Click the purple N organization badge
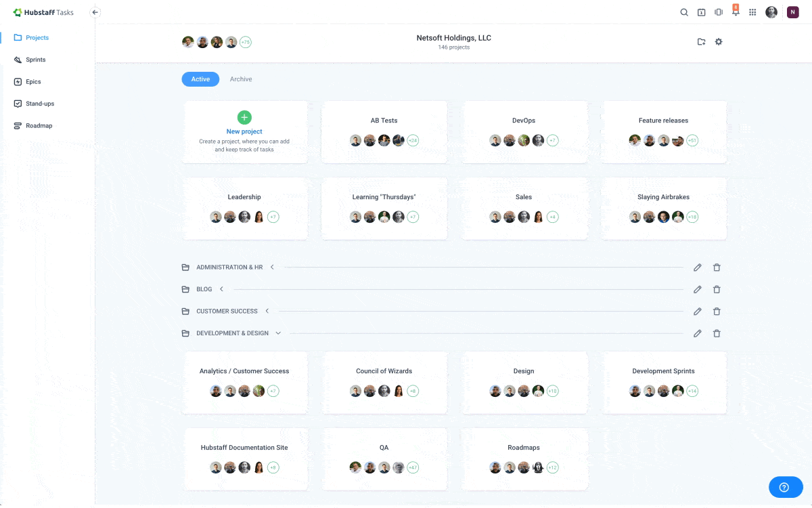 (792, 12)
